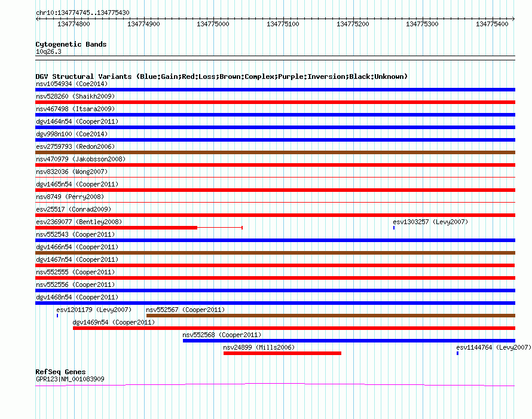
Task: Select the nsv552567 (Cooper2011) brown bar
Action: [x=331, y=316]
